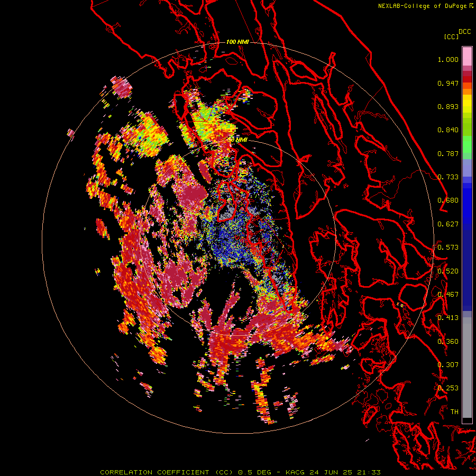
Task: Click the [CC] label above the color scale
Action: (451, 36)
